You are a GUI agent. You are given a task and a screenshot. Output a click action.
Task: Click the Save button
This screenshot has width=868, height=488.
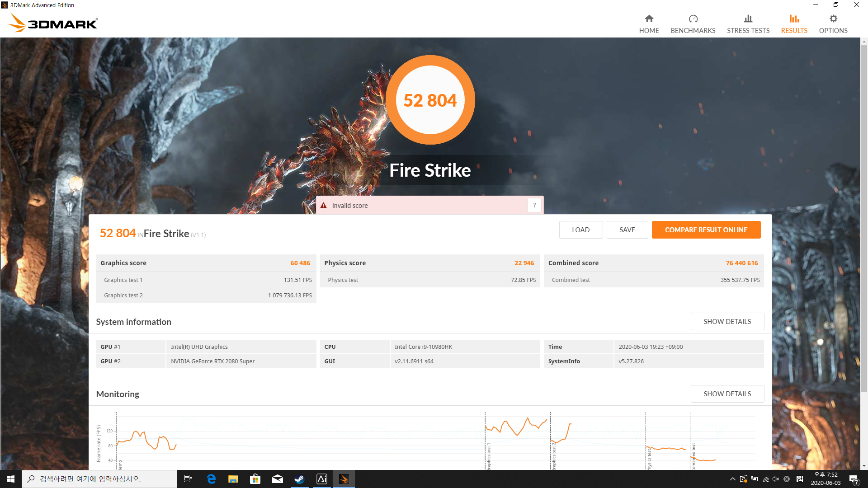[627, 230]
